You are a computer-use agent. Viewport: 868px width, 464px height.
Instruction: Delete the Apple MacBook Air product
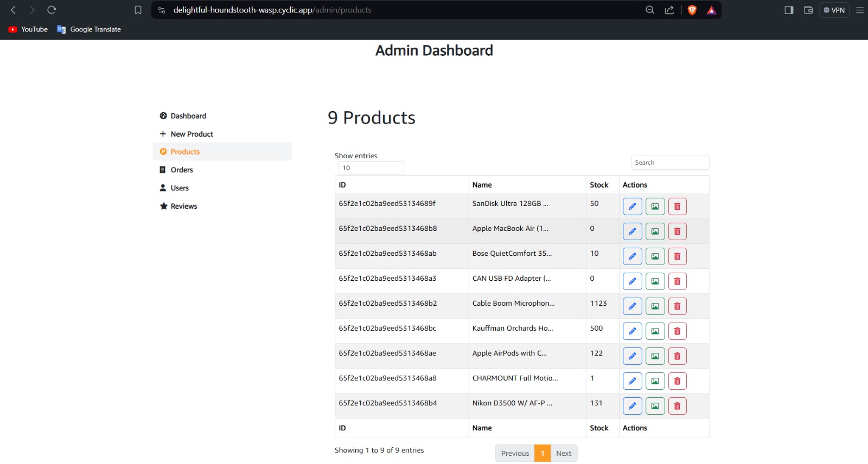point(677,231)
